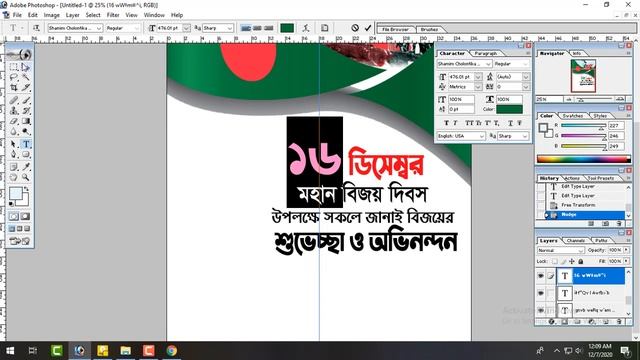Select the Path Selection arrow tool
This screenshot has height=360, width=640.
tap(13, 144)
